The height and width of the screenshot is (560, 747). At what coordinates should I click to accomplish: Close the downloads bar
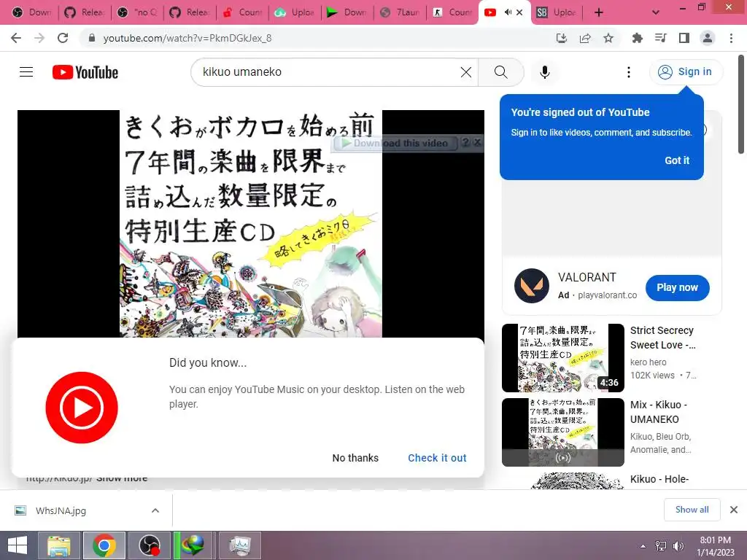734,510
